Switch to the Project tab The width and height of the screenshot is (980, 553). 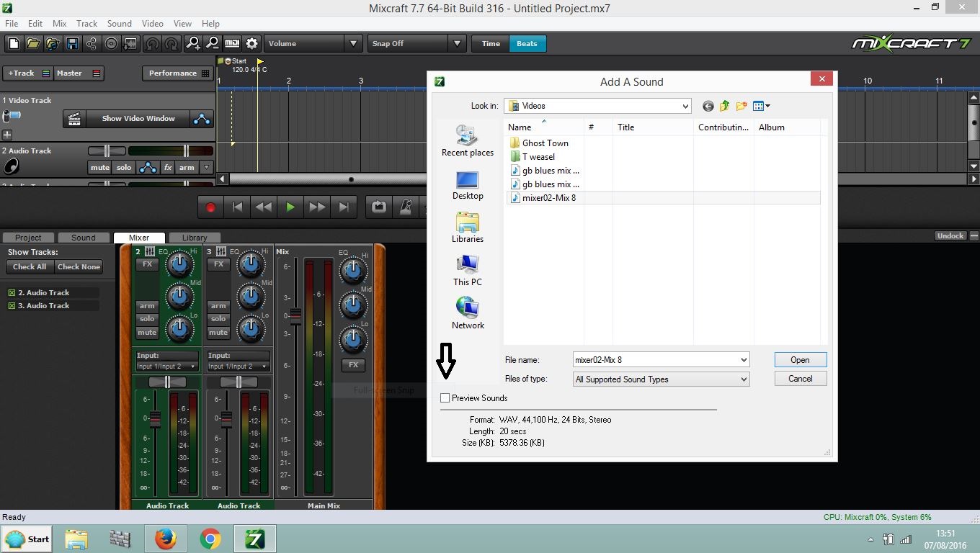point(28,238)
